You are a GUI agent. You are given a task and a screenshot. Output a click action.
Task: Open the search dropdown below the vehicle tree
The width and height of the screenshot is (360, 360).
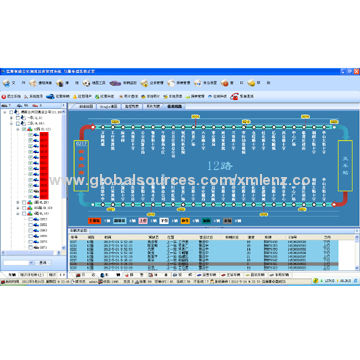pos(32,263)
